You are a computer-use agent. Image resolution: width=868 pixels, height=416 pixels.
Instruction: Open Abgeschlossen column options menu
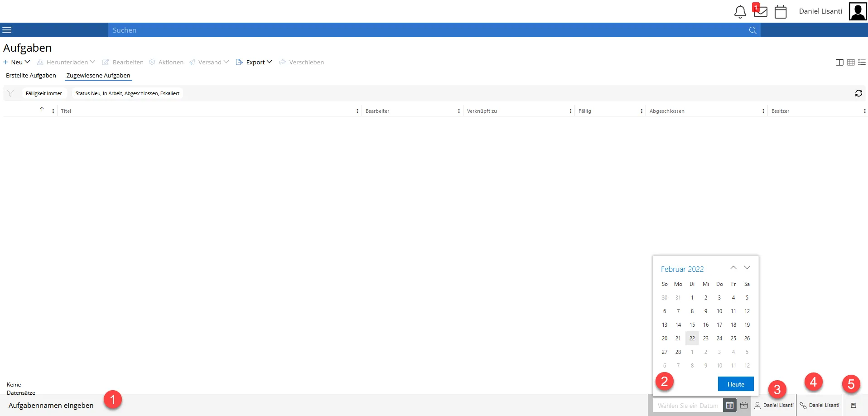point(763,111)
